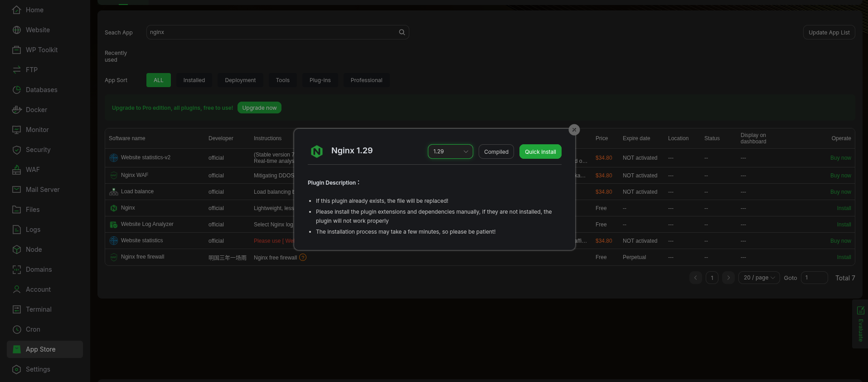The height and width of the screenshot is (382, 868).
Task: Focus the Goto page number field
Action: click(814, 278)
